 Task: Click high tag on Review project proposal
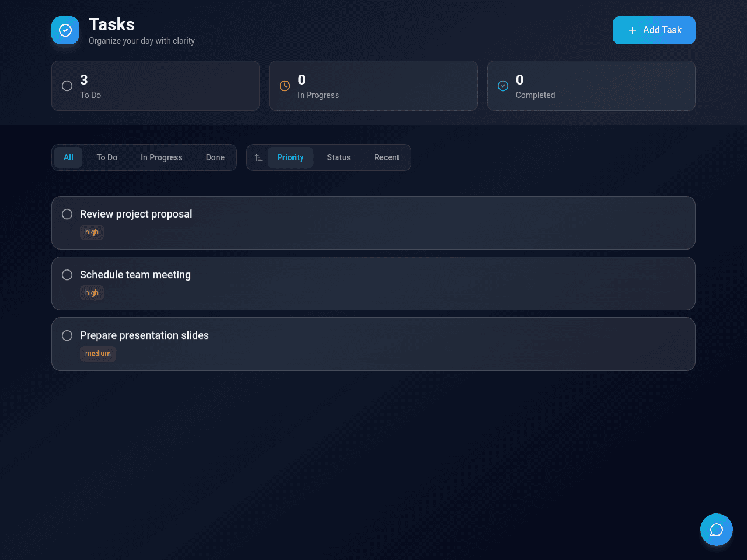92,232
